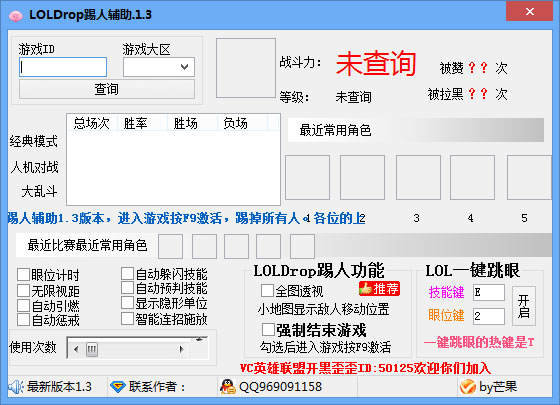The width and height of the screenshot is (560, 405).
Task: Click the 胜率 column header
Action: point(142,123)
